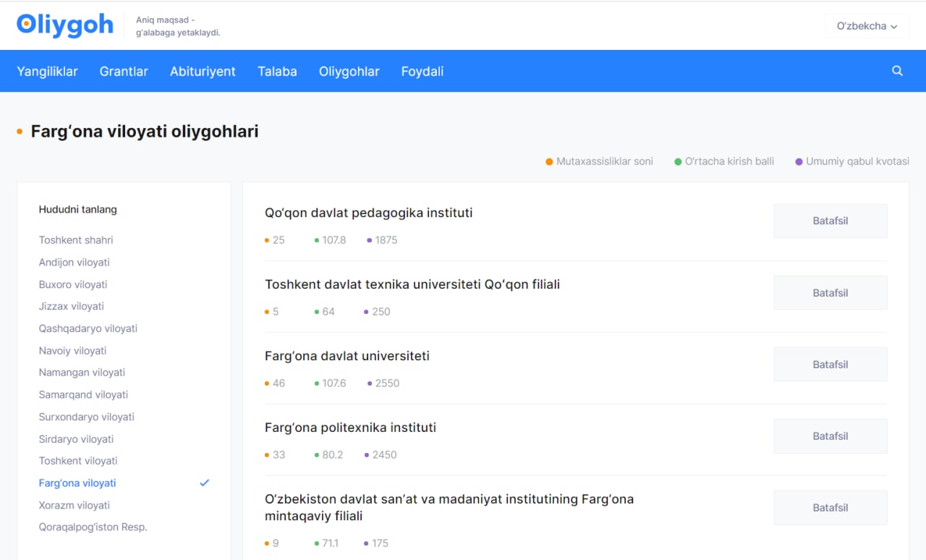Open the Oliygohlar menu
The width and height of the screenshot is (926, 560).
tap(349, 71)
